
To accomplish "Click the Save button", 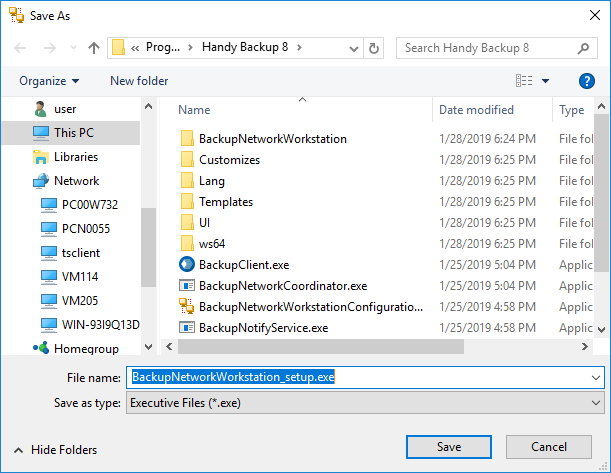I will pyautogui.click(x=449, y=447).
